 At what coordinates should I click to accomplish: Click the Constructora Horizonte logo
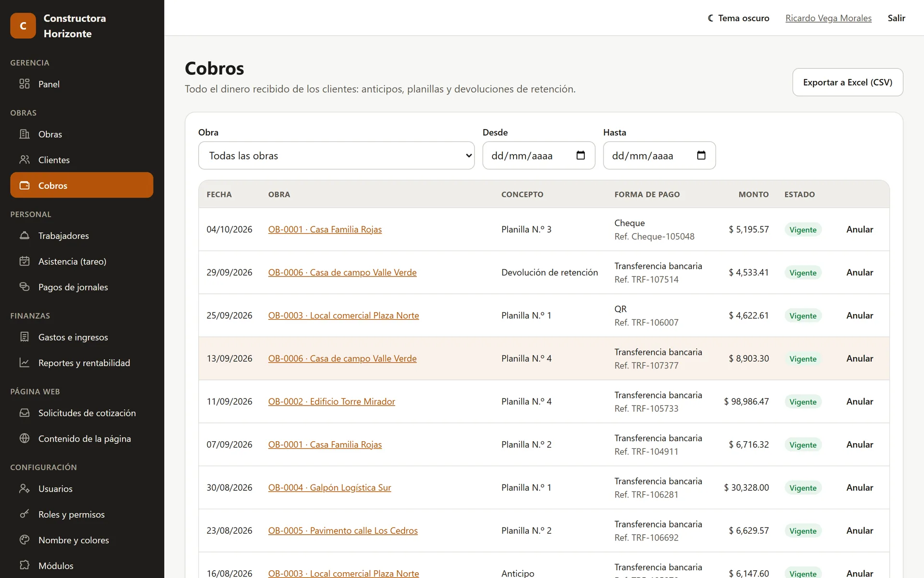tap(23, 26)
